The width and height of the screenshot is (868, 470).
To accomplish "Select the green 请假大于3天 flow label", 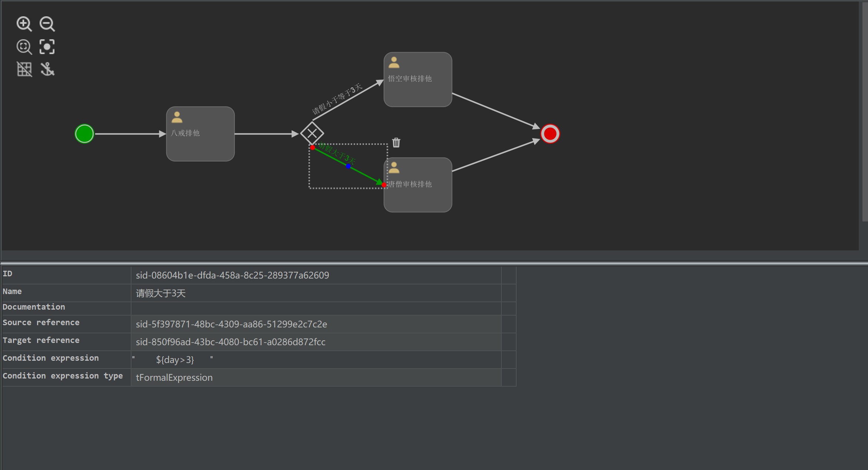I will click(337, 153).
